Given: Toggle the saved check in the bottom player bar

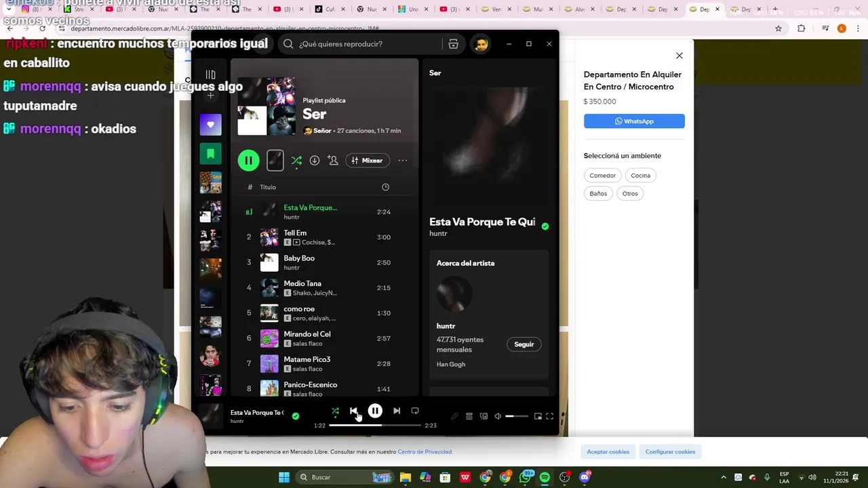Looking at the screenshot, I should pos(296,416).
